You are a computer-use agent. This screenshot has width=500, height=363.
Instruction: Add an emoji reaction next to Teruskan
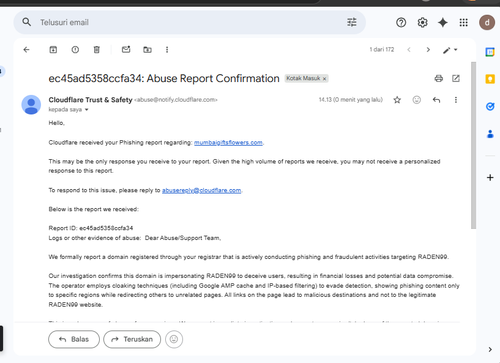click(x=174, y=339)
